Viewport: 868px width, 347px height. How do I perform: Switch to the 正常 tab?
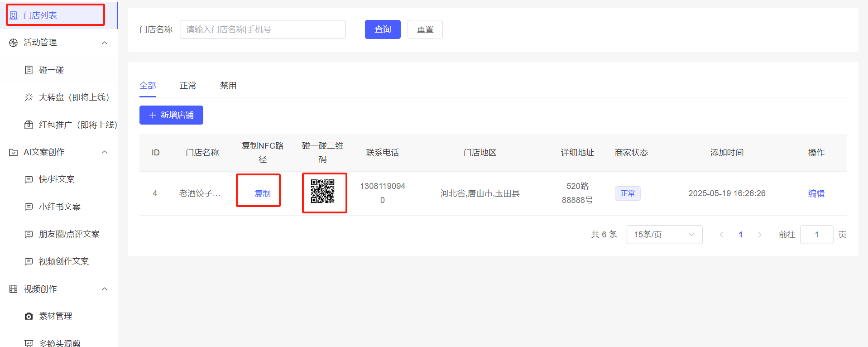click(x=188, y=86)
